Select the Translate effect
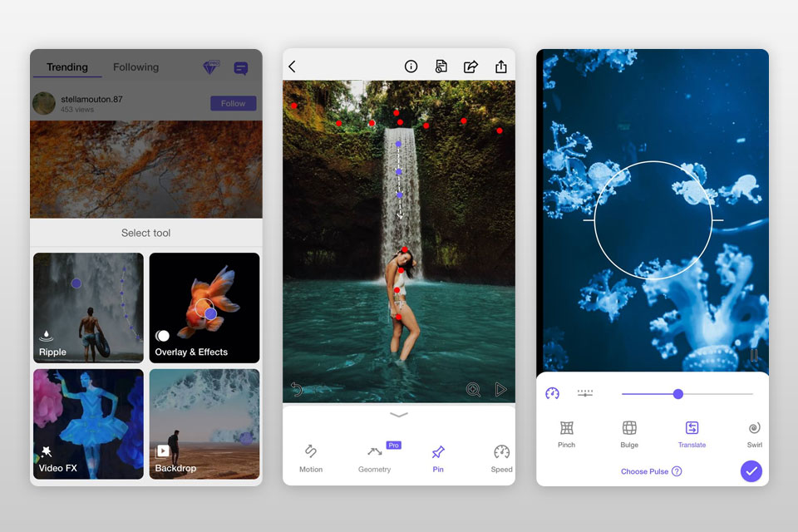 coord(692,434)
